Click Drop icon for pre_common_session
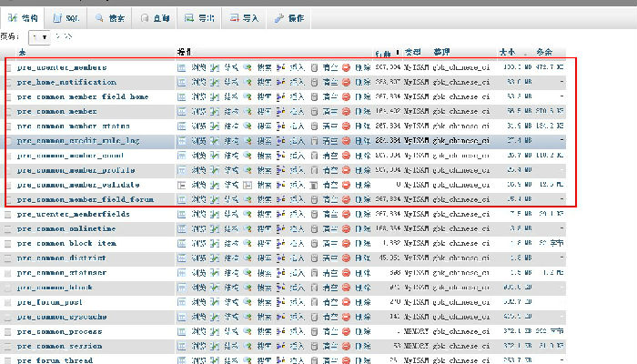The width and height of the screenshot is (637, 364). (x=347, y=346)
